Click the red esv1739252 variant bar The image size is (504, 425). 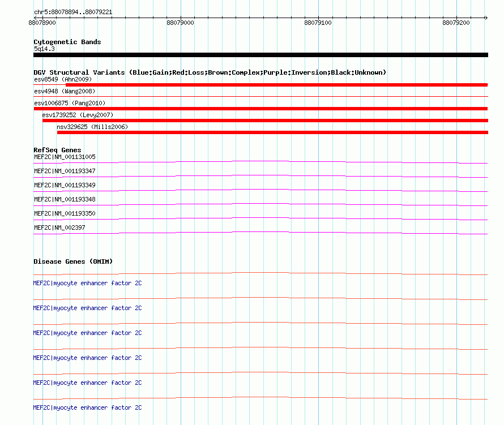click(x=265, y=121)
